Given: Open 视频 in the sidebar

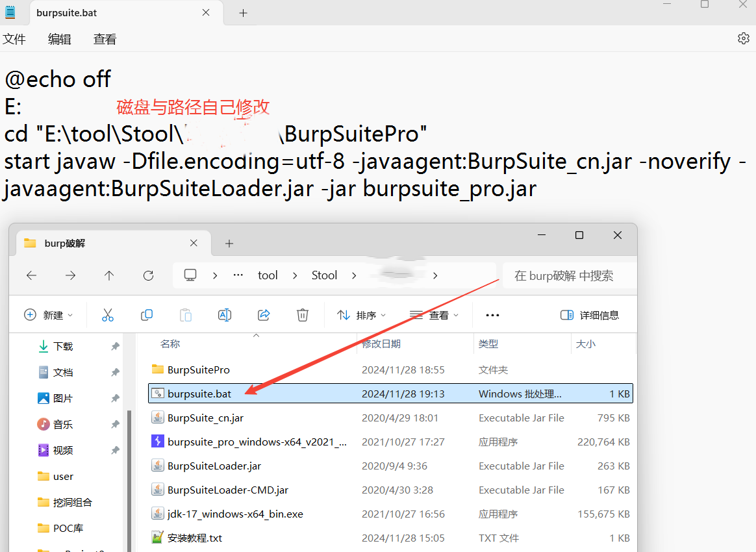Looking at the screenshot, I should click(63, 450).
